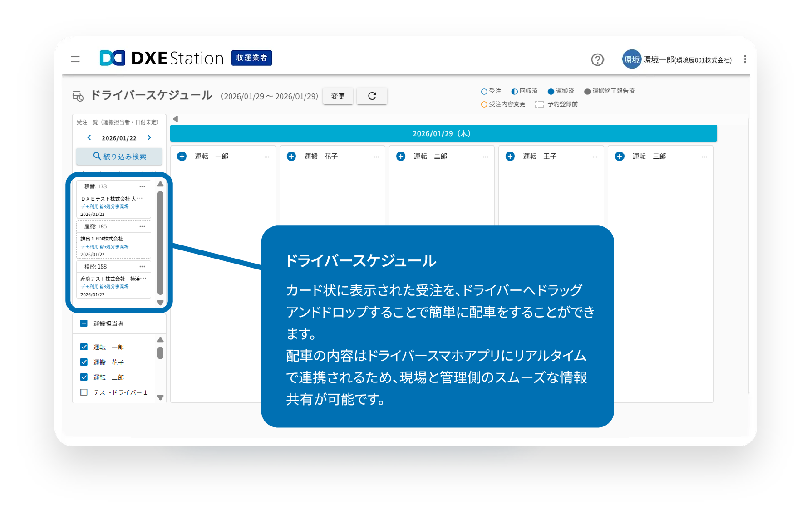Image resolution: width=812 pixels, height=519 pixels.
Task: Click the 絞り込み検索 search button
Action: click(119, 156)
